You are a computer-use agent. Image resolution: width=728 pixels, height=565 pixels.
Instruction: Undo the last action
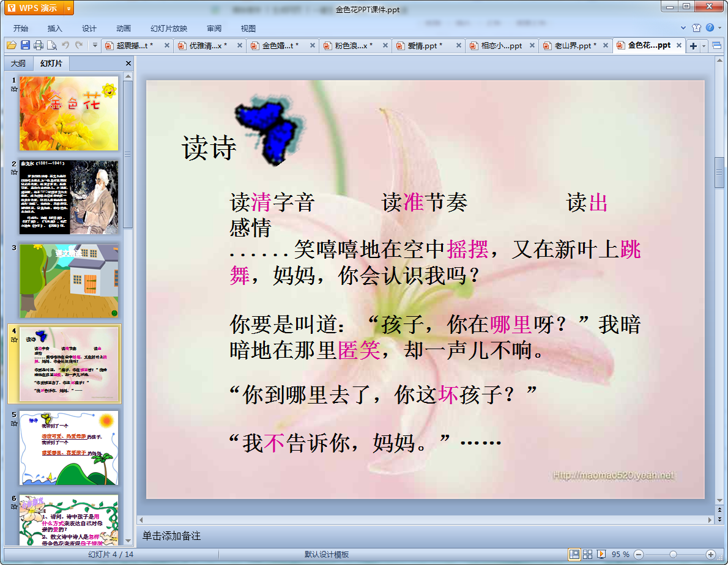pyautogui.click(x=65, y=45)
